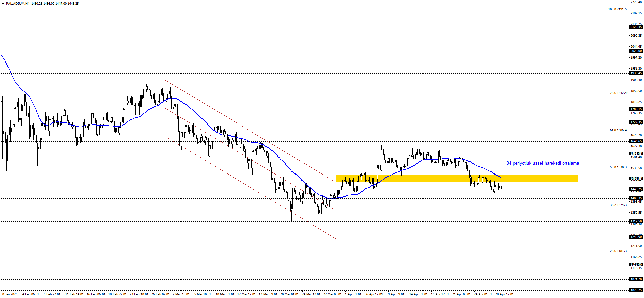Screen dimensions: 644x298
Task: Click the small triangle beside PALLADIUM,H4 title
Action: 3,4
